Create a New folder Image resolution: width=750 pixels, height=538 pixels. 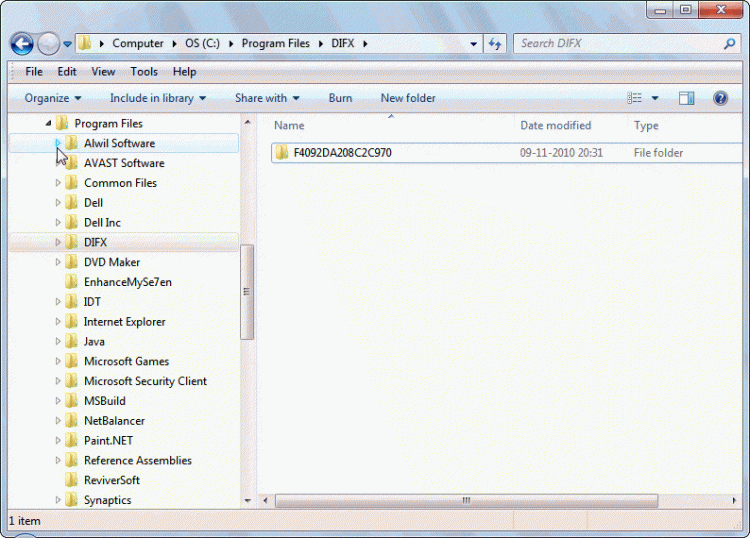[408, 98]
